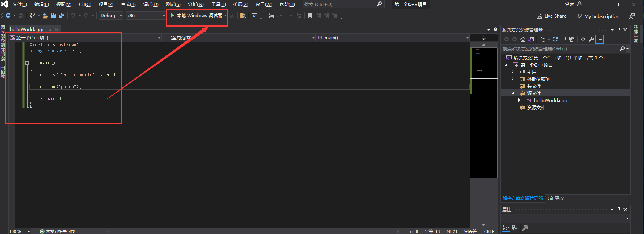Select the 资源文件 folder
Screen dimensions: 644x234
tap(536, 108)
